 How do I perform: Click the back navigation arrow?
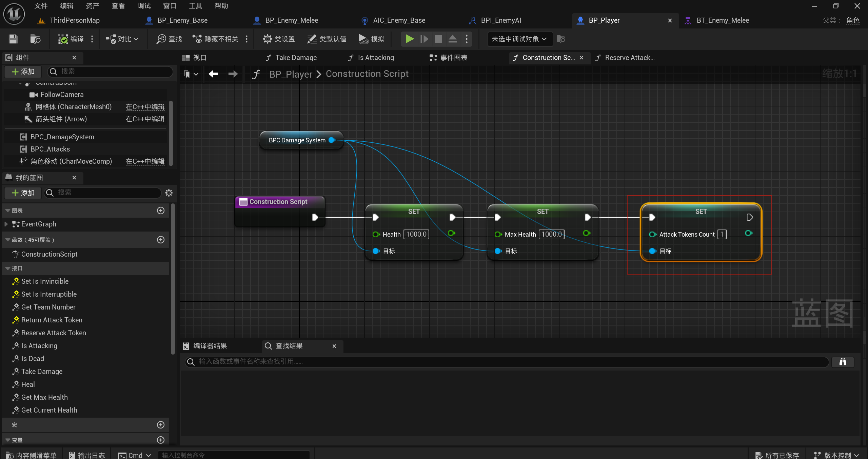tap(213, 74)
